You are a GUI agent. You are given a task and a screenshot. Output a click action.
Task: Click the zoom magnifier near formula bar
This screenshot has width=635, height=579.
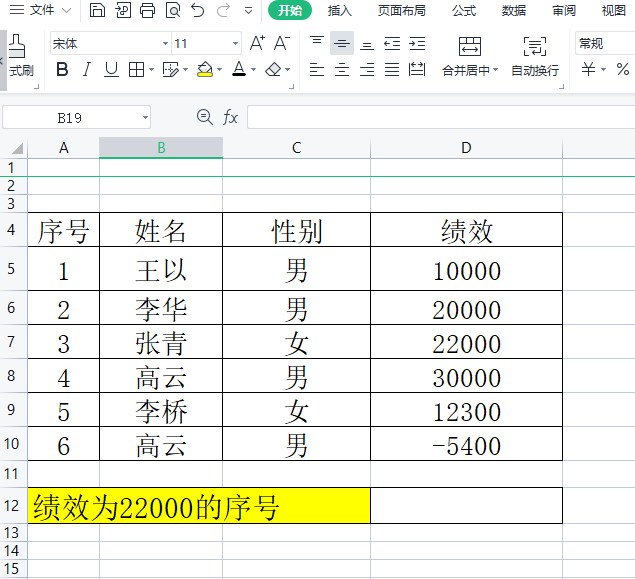coord(205,117)
